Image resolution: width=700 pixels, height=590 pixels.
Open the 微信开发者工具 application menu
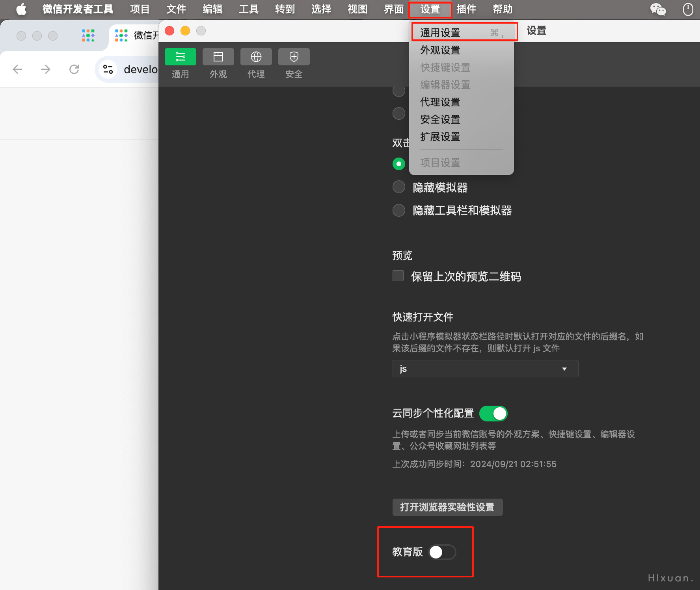click(x=78, y=9)
